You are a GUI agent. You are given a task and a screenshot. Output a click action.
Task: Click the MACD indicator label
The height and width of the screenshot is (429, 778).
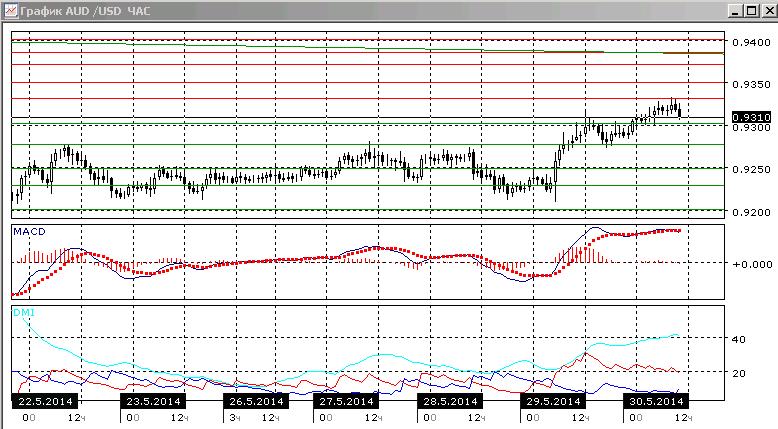(29, 232)
